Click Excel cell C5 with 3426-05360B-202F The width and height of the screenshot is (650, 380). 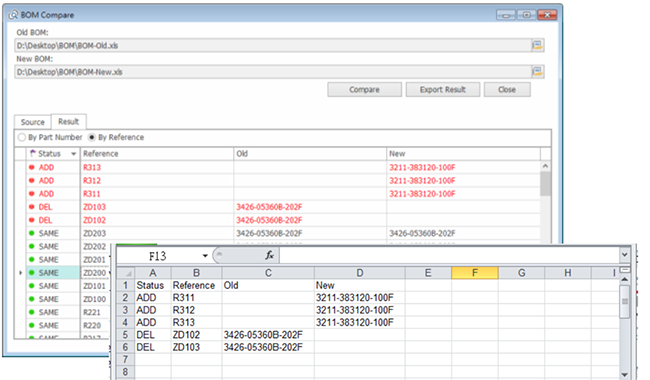pyautogui.click(x=268, y=335)
